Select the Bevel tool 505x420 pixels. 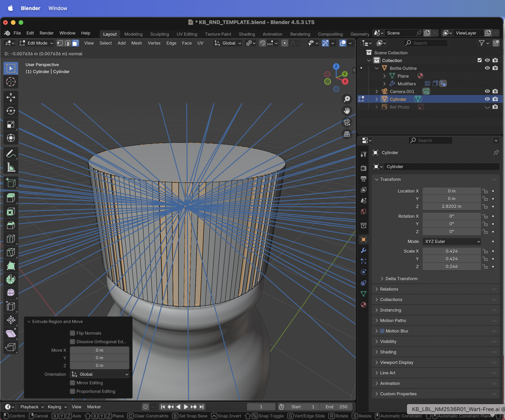(11, 225)
